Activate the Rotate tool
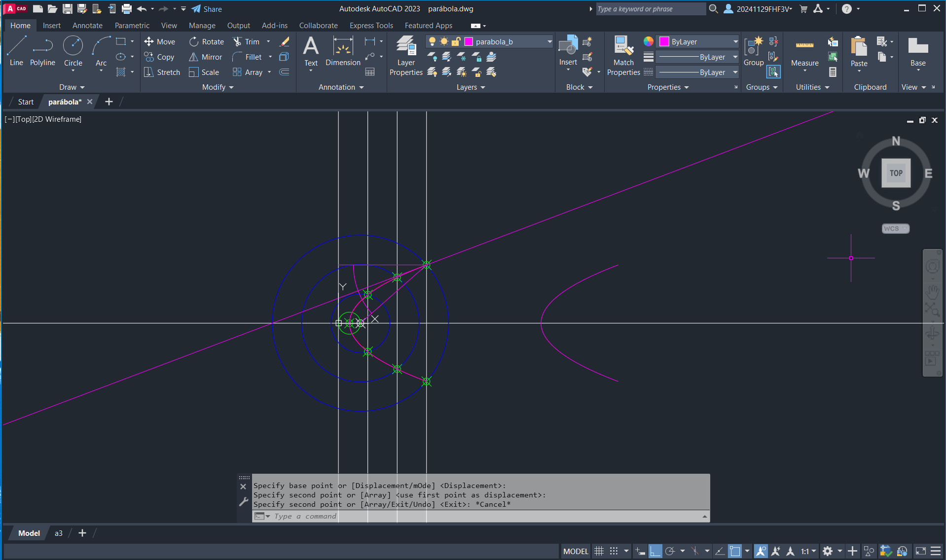 pyautogui.click(x=194, y=42)
